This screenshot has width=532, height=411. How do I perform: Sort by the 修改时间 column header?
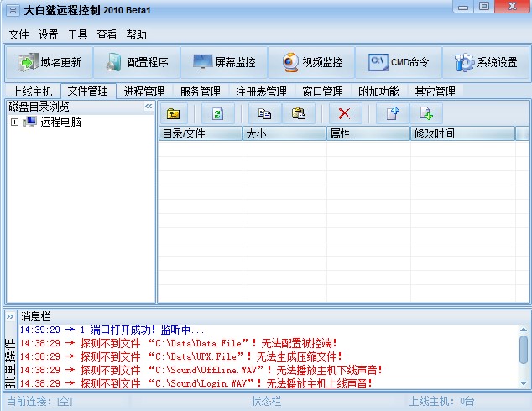[463, 133]
